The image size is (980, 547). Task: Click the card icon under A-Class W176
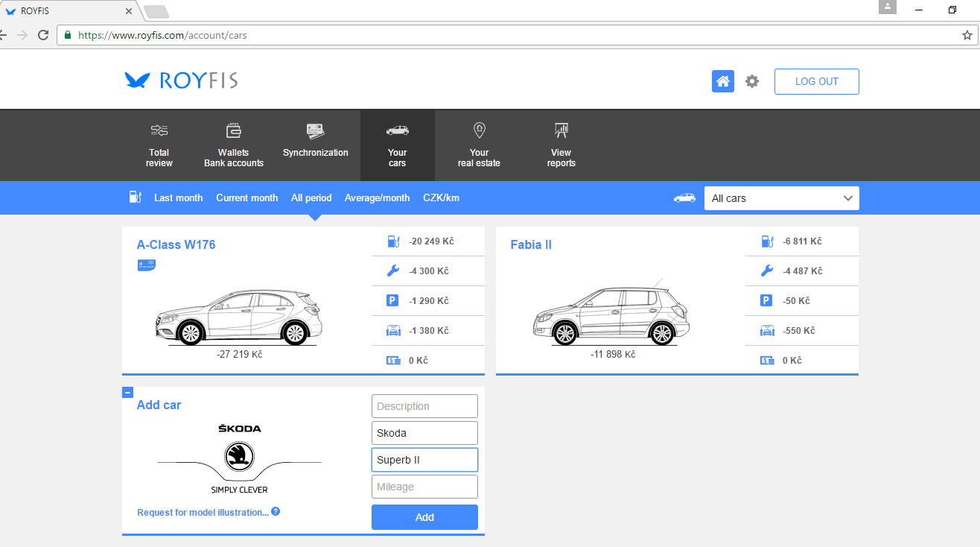(147, 265)
